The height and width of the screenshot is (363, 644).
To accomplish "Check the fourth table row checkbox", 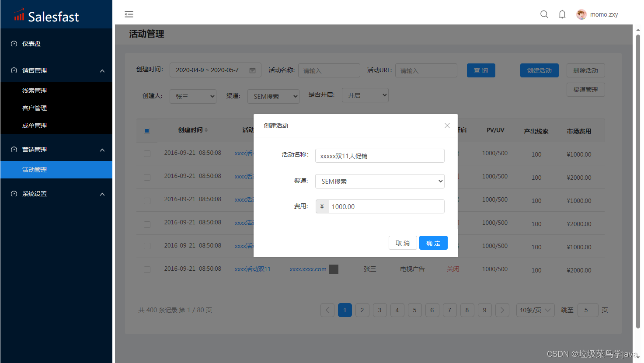I will (x=147, y=224).
